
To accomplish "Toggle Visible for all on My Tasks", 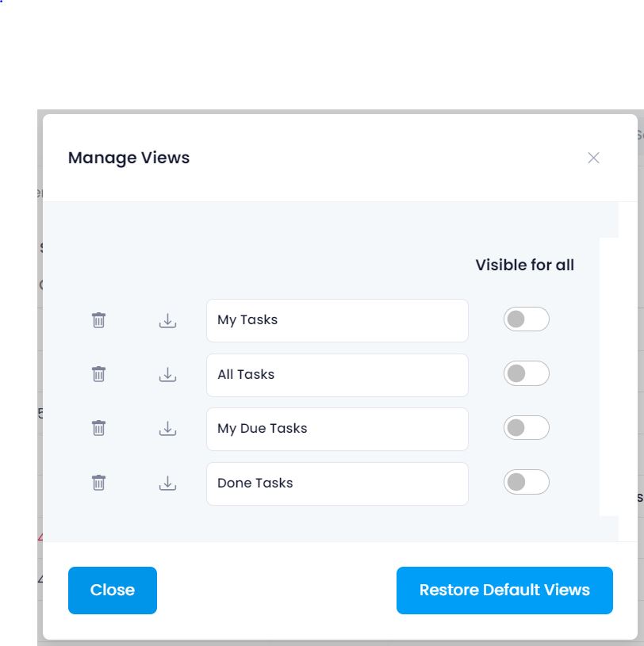I will pos(526,319).
